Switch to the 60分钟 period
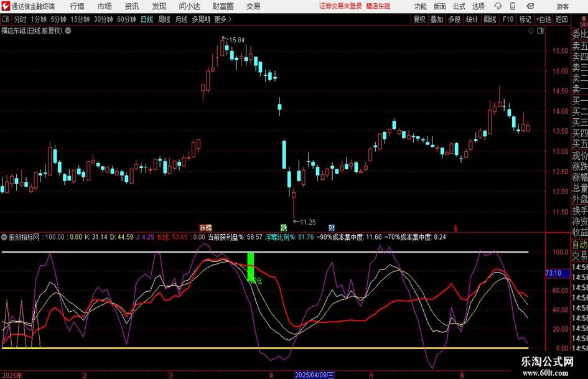The image size is (588, 379). pos(126,19)
